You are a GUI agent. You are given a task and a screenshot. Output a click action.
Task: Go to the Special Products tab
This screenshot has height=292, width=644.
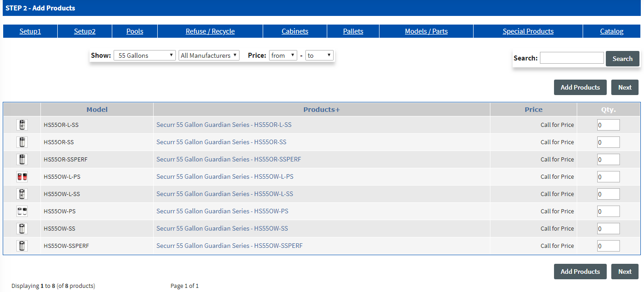[528, 31]
